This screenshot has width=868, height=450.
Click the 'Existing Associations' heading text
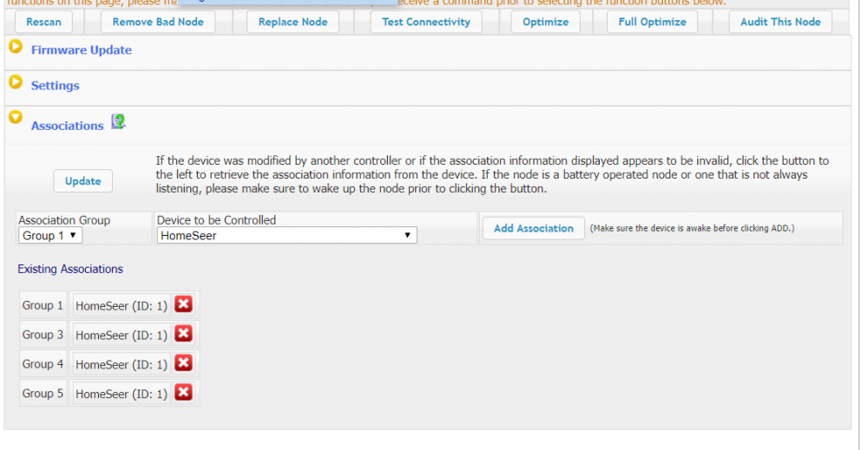click(x=70, y=270)
